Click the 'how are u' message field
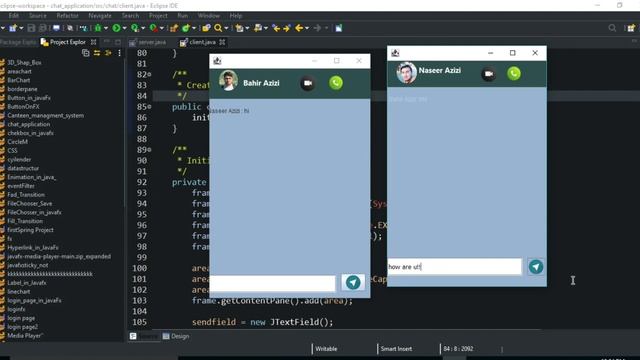The height and width of the screenshot is (360, 640). click(x=454, y=267)
